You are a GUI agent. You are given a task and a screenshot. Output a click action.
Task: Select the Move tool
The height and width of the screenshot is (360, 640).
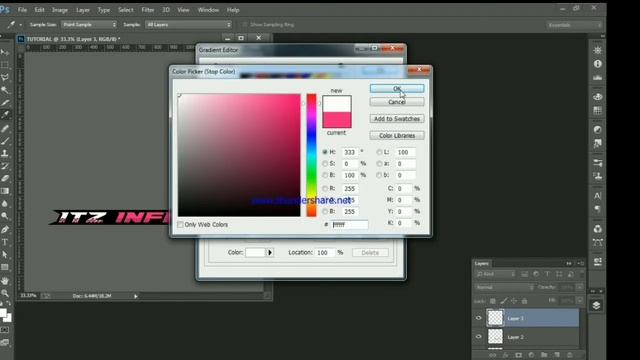(4, 52)
